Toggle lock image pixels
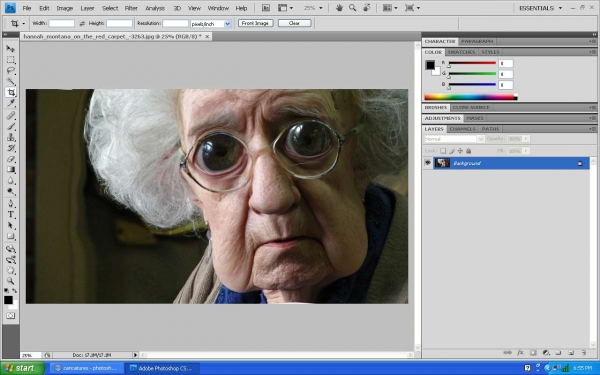The width and height of the screenshot is (600, 375). point(452,151)
